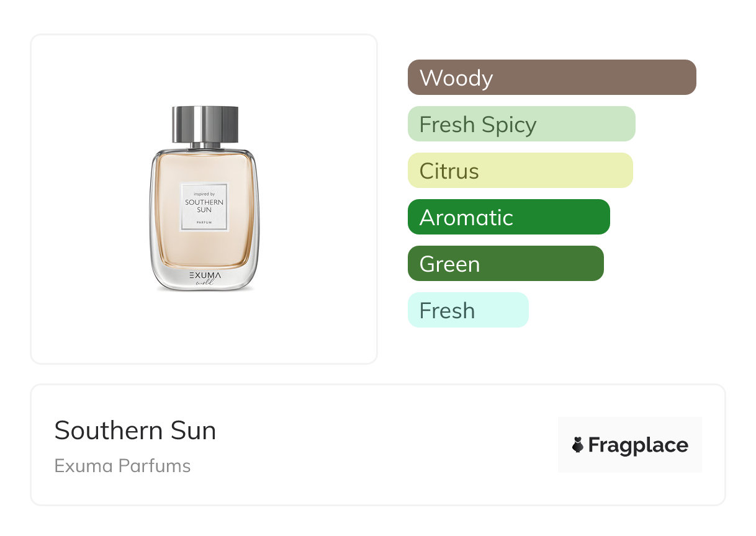Click the peach liquid below the bottle label

204,248
